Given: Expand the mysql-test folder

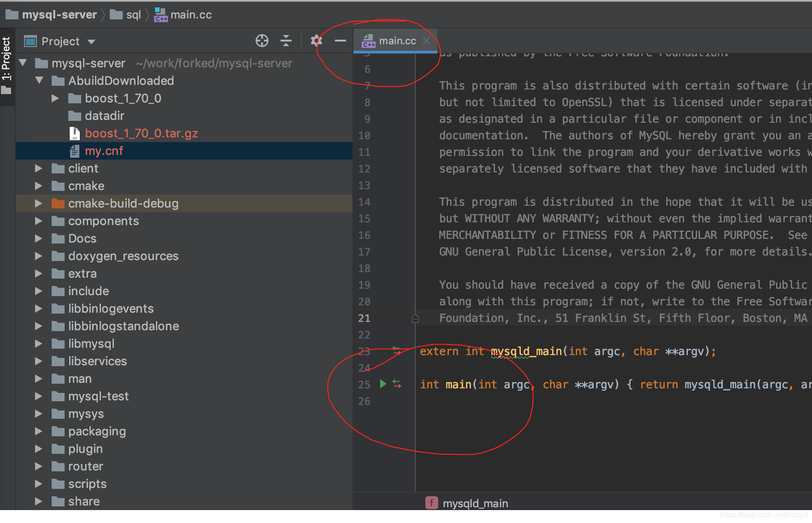Looking at the screenshot, I should tap(39, 396).
